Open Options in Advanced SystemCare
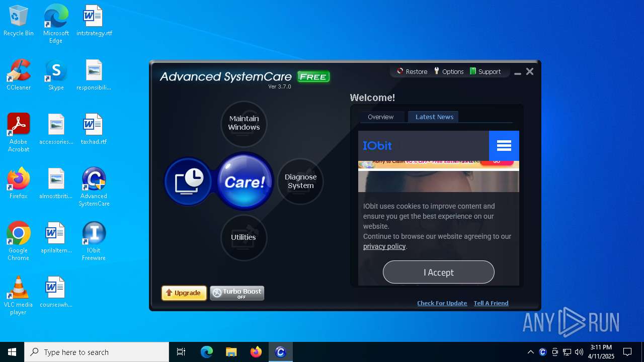Image resolution: width=644 pixels, height=362 pixels. click(x=449, y=71)
